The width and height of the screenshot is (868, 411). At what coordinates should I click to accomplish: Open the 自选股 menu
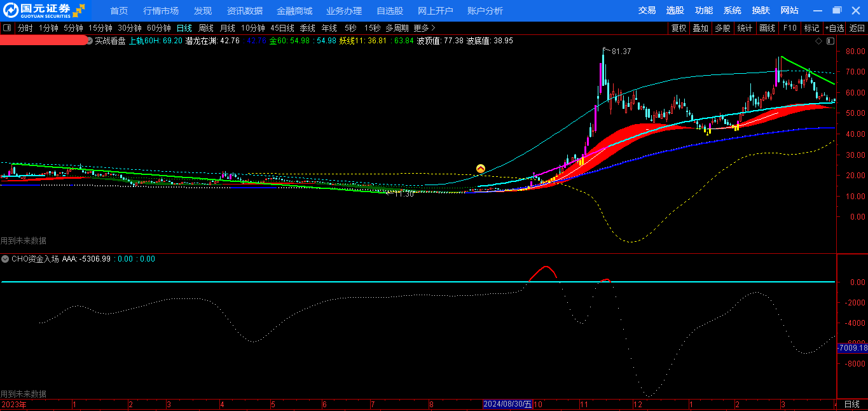[x=390, y=11]
